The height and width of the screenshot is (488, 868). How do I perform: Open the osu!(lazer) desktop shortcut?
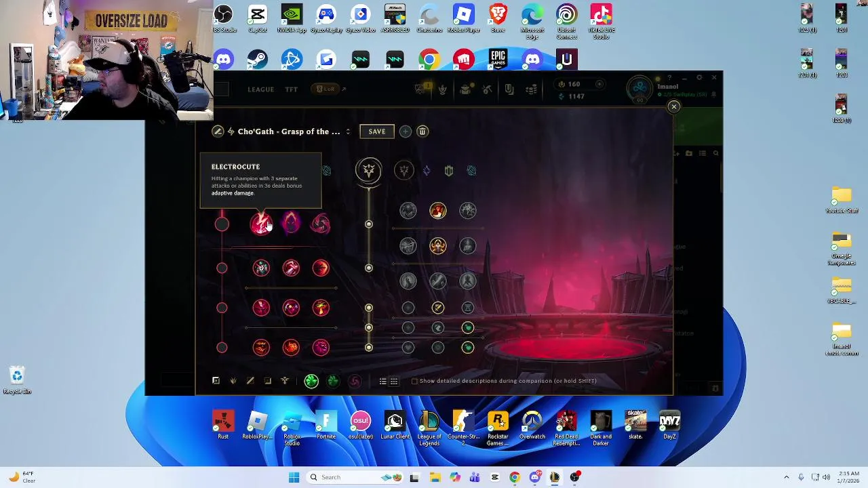click(x=361, y=426)
